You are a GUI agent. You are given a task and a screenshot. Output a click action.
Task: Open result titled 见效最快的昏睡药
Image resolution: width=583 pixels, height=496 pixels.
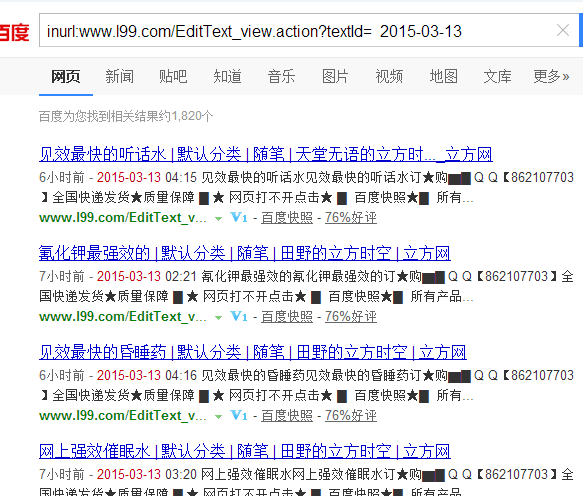click(253, 352)
